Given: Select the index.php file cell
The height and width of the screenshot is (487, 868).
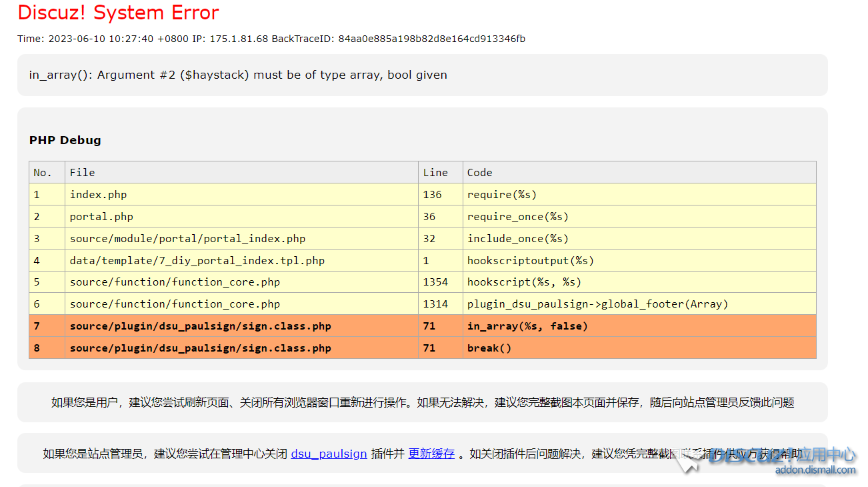Looking at the screenshot, I should pyautogui.click(x=98, y=195).
